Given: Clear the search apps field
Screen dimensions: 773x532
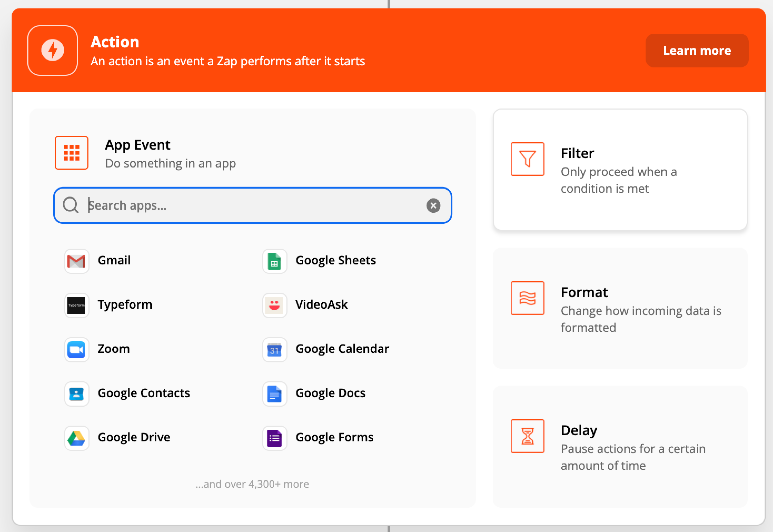Looking at the screenshot, I should coord(433,205).
